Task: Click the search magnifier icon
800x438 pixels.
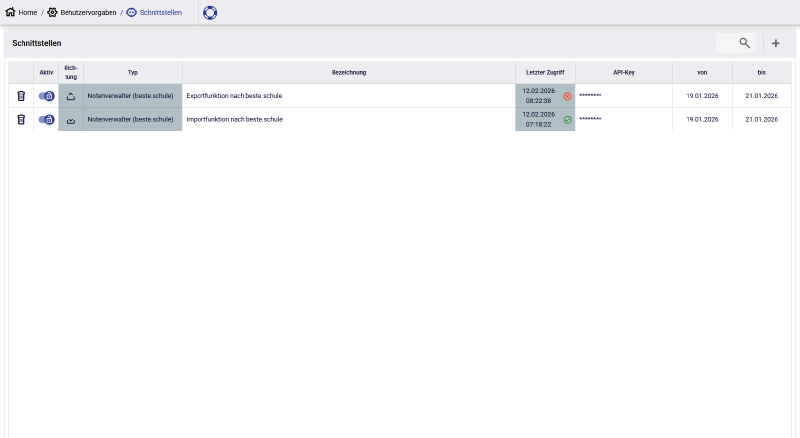Action: (x=744, y=43)
